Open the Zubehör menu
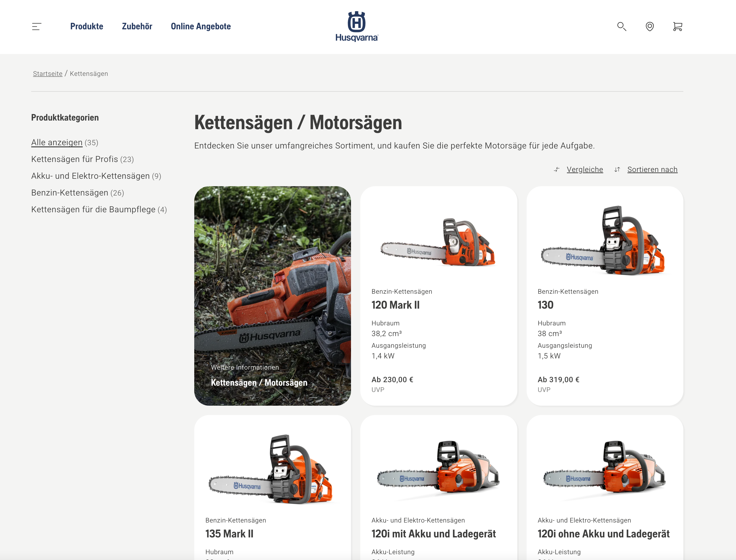Image resolution: width=736 pixels, height=560 pixels. point(137,26)
